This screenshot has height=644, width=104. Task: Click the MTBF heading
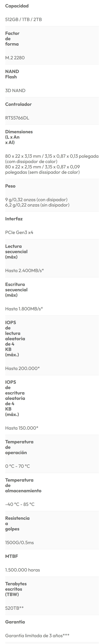[x=12, y=556]
